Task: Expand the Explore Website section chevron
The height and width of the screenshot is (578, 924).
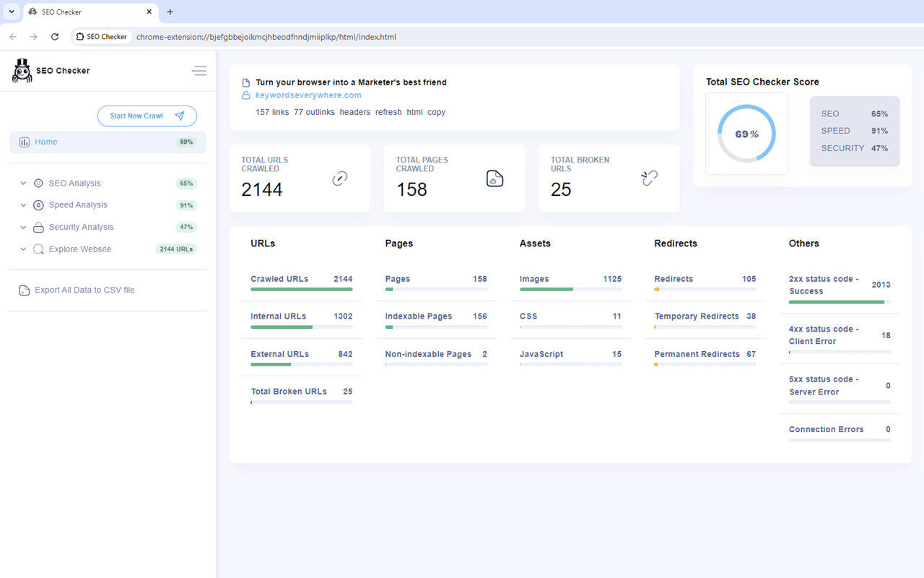Action: (x=23, y=249)
